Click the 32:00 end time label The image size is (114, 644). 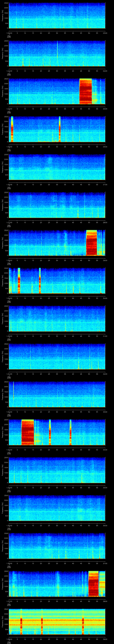coord(105,374)
